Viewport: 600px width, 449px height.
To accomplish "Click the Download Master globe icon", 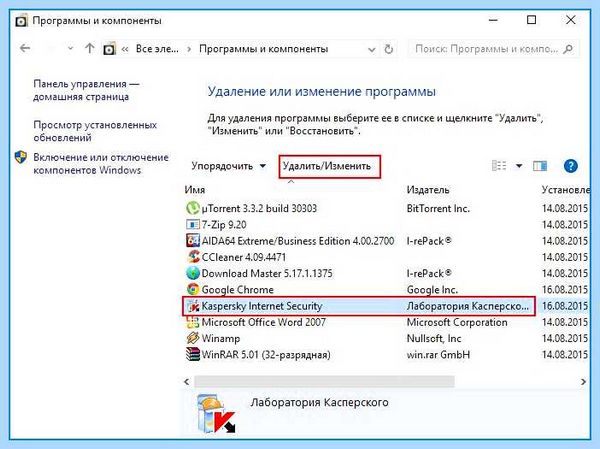I will [193, 273].
